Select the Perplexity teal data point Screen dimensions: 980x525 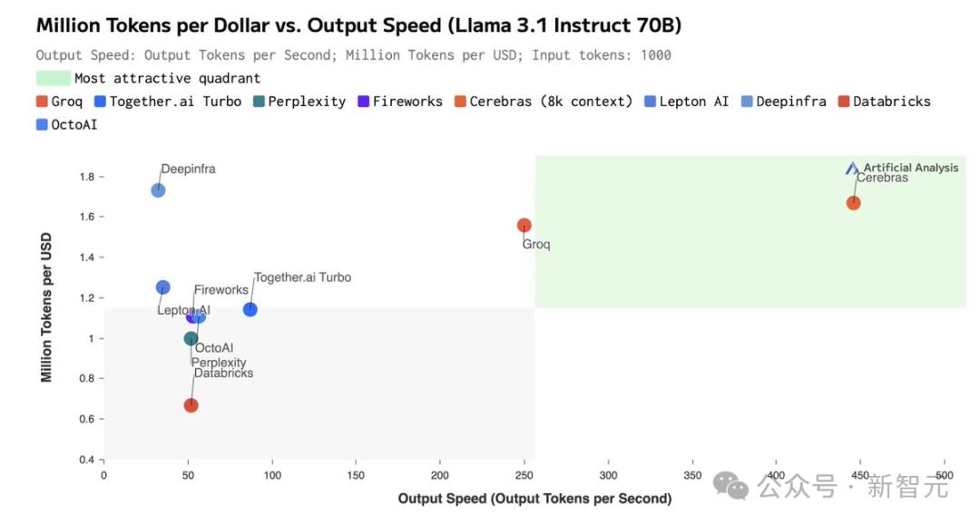coord(191,338)
